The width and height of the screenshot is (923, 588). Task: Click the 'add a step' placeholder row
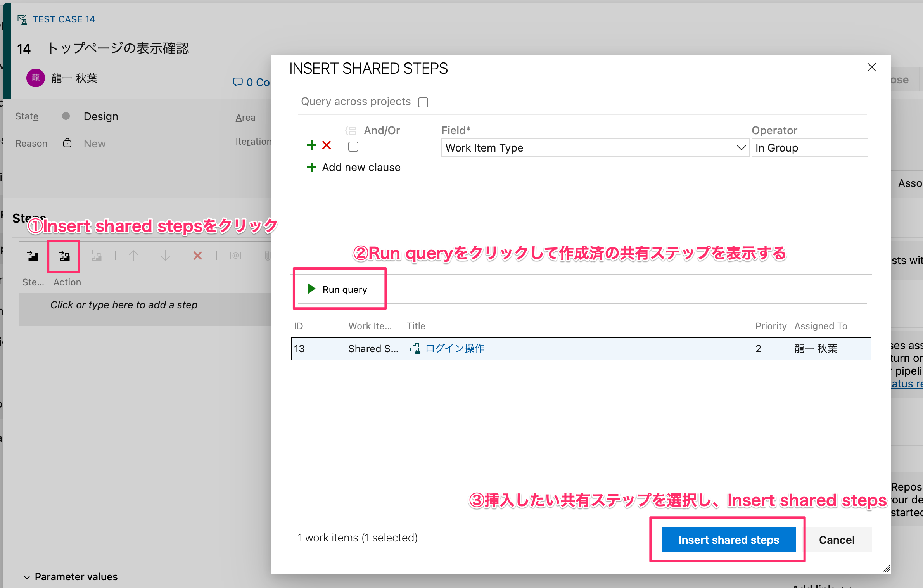tap(124, 305)
